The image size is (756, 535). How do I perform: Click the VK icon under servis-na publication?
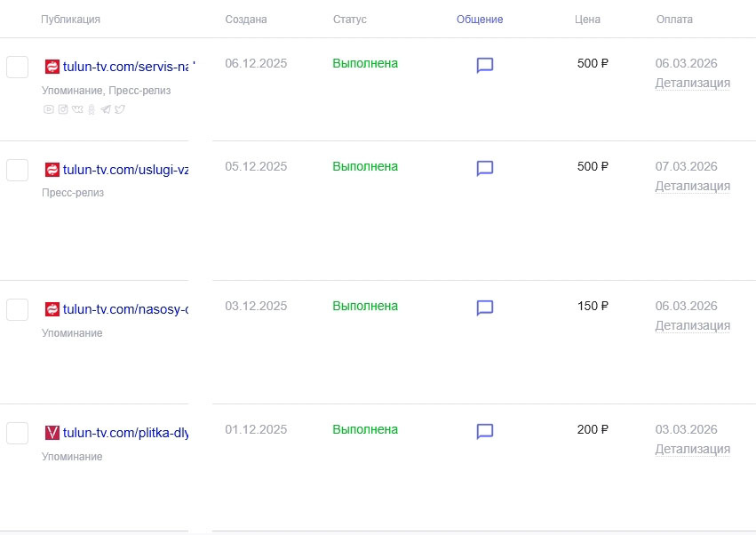(77, 109)
